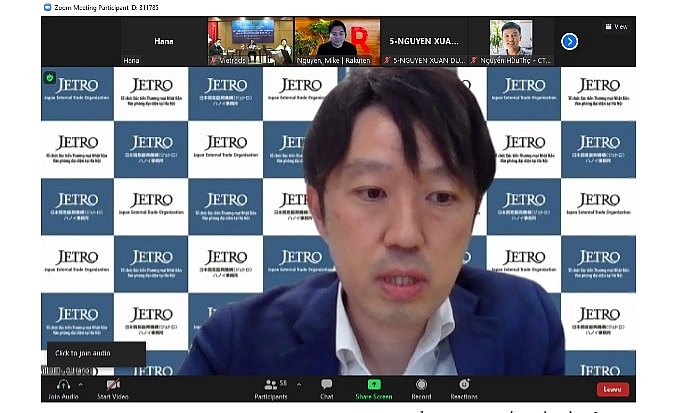Image resolution: width=673 pixels, height=413 pixels.
Task: Start recording with the Record icon
Action: [421, 385]
